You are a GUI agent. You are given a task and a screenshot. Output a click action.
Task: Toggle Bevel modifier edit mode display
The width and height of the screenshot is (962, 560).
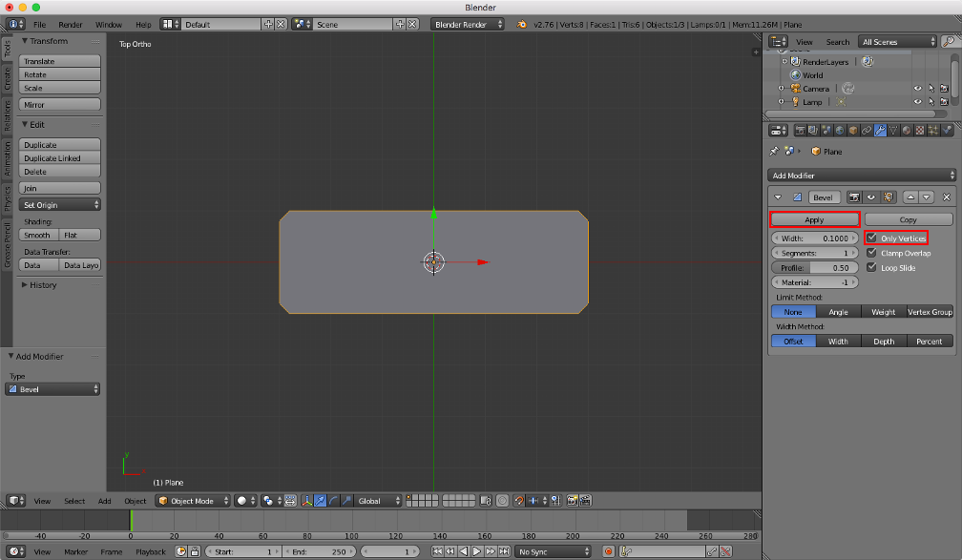coord(888,197)
